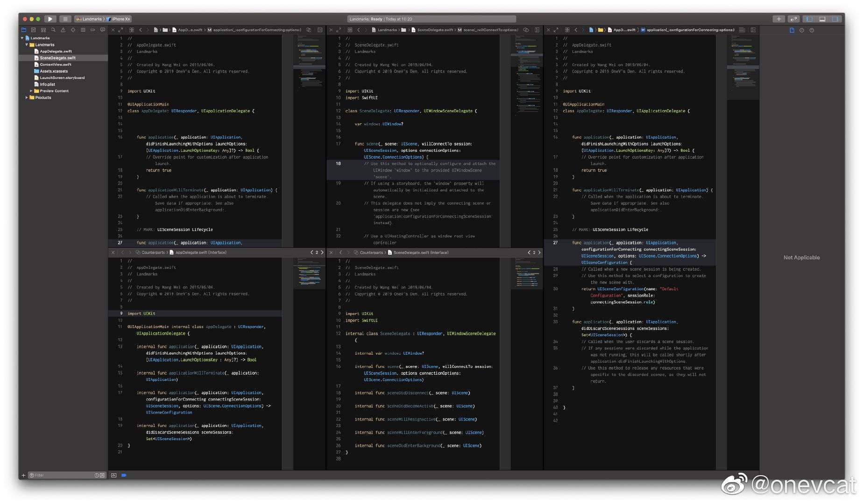Open the Symbol navigator

click(43, 30)
